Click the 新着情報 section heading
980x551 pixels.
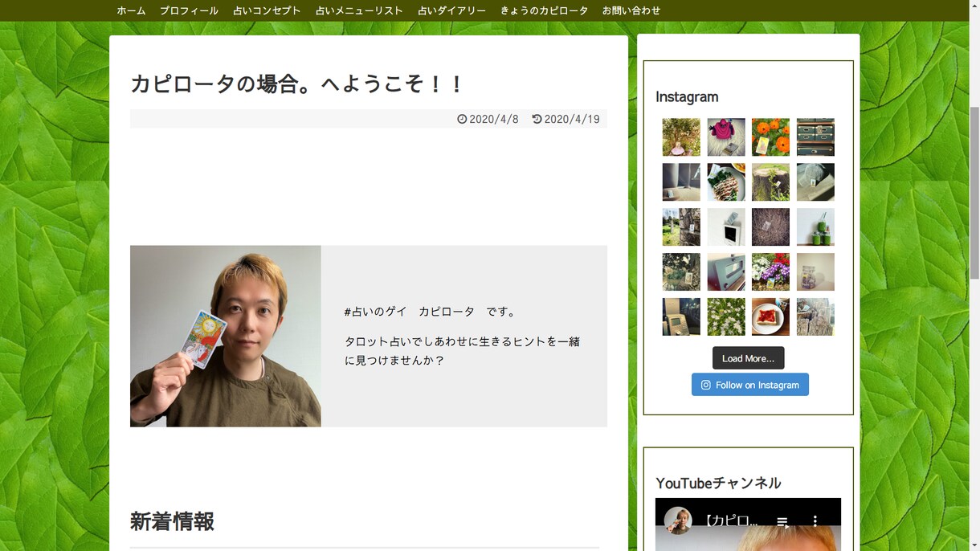click(172, 522)
